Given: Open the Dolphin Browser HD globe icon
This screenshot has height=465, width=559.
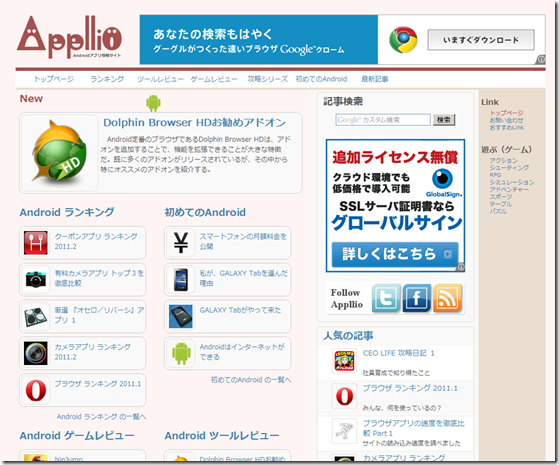Looking at the screenshot, I should [59, 153].
